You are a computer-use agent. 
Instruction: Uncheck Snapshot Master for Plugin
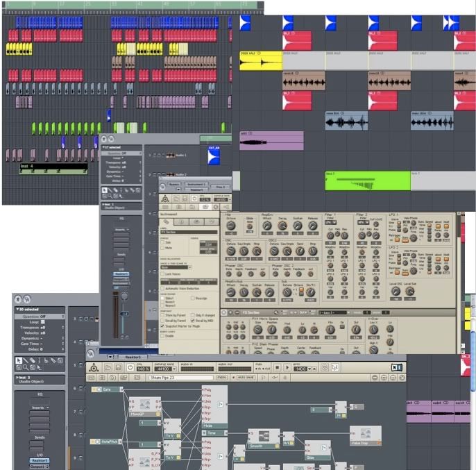click(x=162, y=326)
